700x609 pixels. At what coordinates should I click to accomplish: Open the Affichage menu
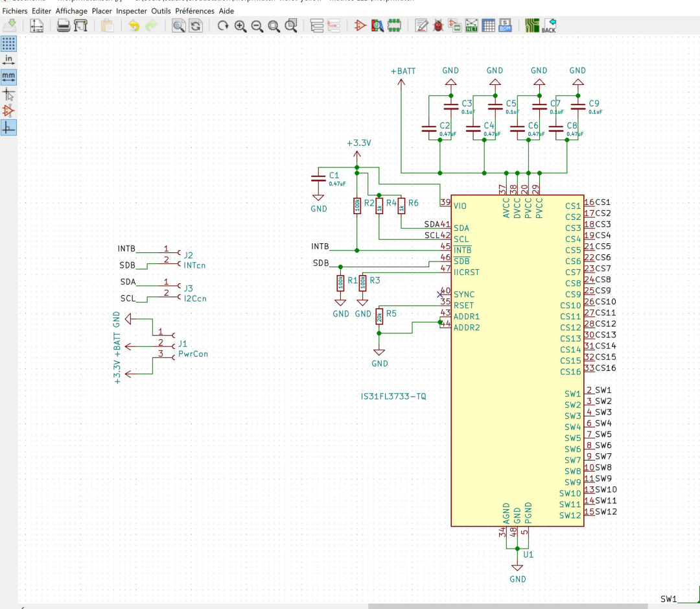pyautogui.click(x=71, y=11)
